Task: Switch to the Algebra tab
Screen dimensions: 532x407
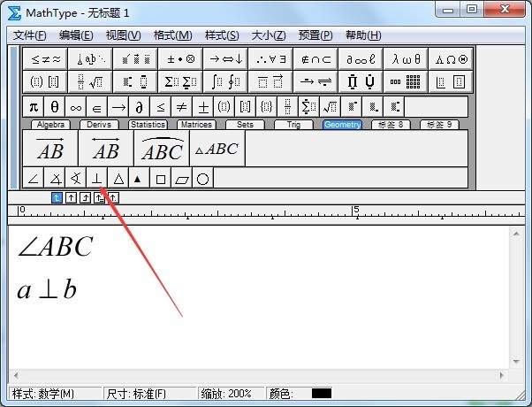Action: pyautogui.click(x=51, y=125)
